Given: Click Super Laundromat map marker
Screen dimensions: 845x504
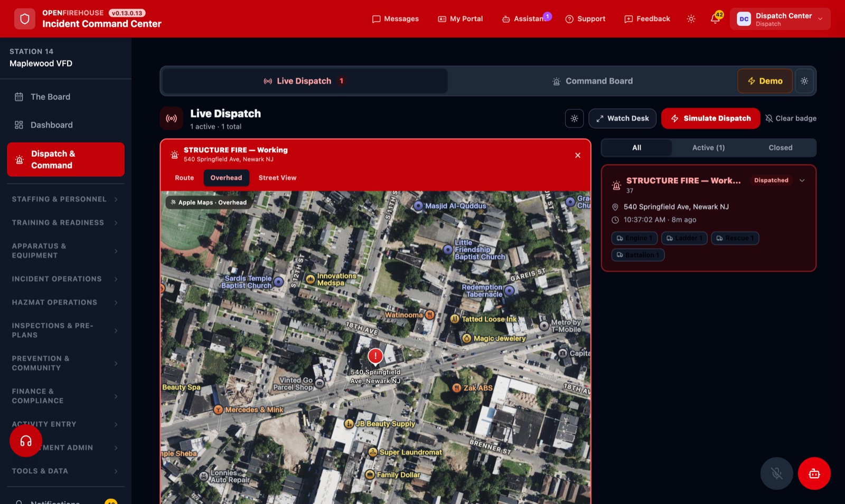Looking at the screenshot, I should point(373,452).
